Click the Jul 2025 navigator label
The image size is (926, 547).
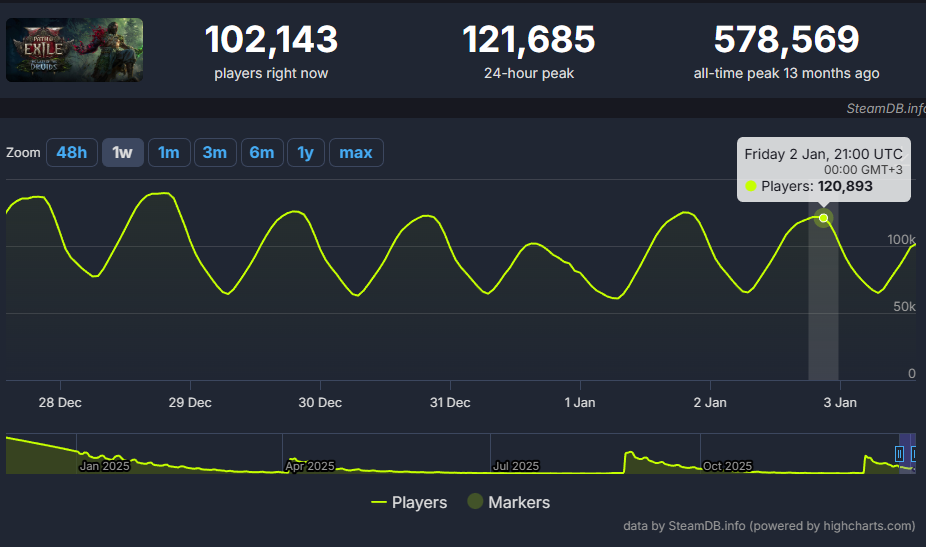click(516, 466)
